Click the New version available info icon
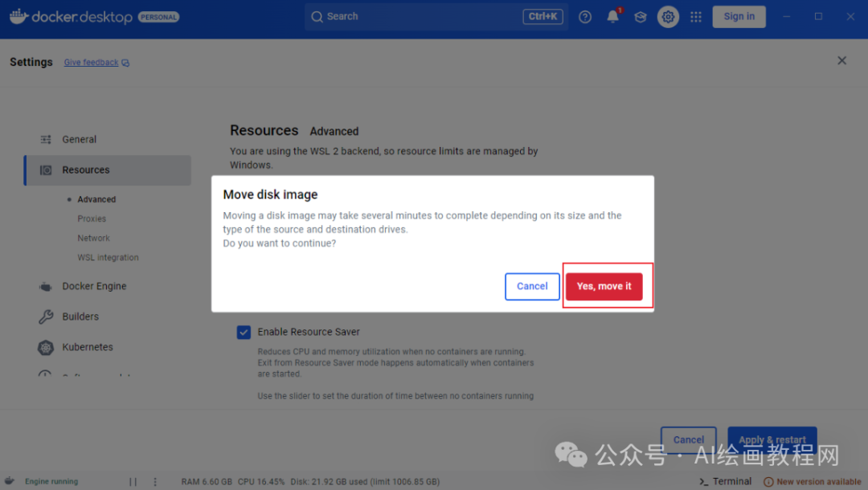Viewport: 868px width, 490px height. tap(768, 482)
